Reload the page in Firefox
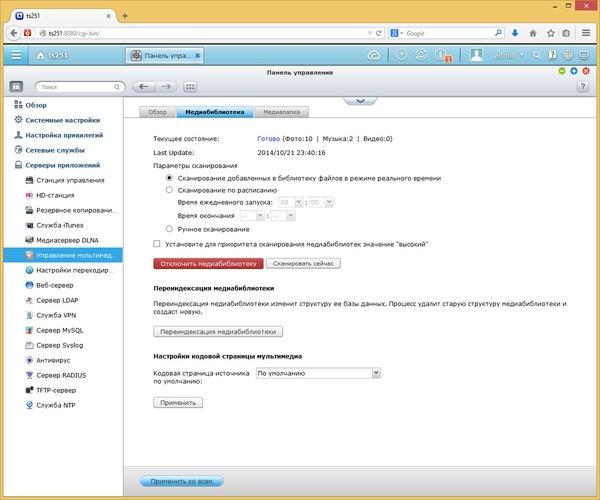Image resolution: width=600 pixels, height=500 pixels. pyautogui.click(x=378, y=33)
